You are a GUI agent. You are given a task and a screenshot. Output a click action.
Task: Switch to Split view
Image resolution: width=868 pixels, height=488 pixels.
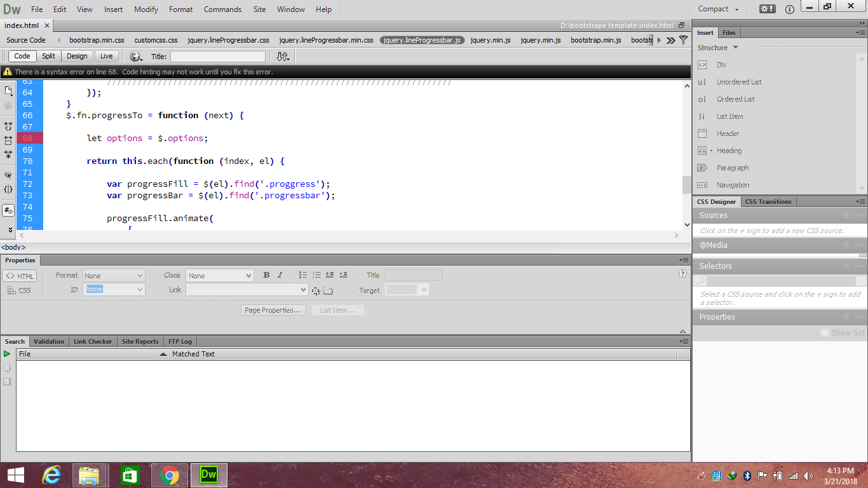pos(49,57)
